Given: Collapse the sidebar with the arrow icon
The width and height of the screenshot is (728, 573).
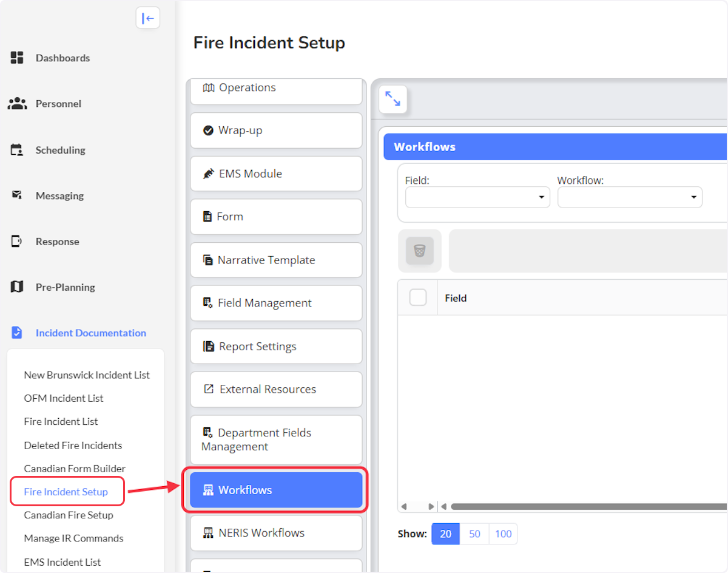Looking at the screenshot, I should tap(148, 18).
